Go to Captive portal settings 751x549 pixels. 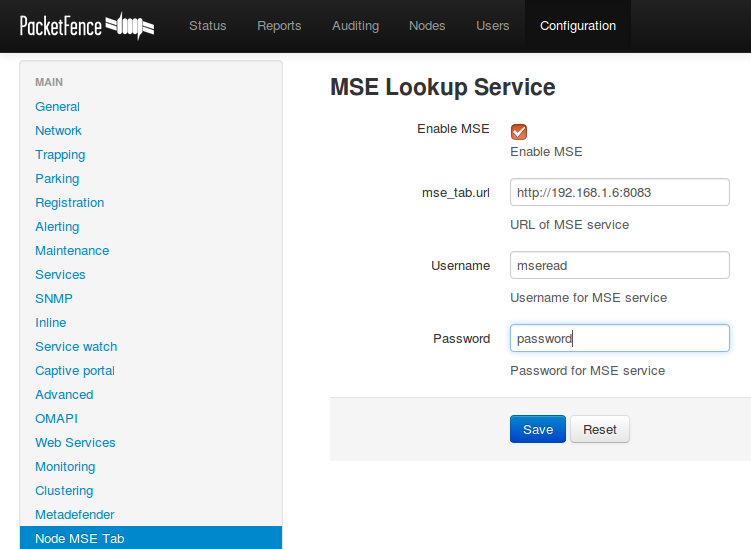pyautogui.click(x=75, y=370)
